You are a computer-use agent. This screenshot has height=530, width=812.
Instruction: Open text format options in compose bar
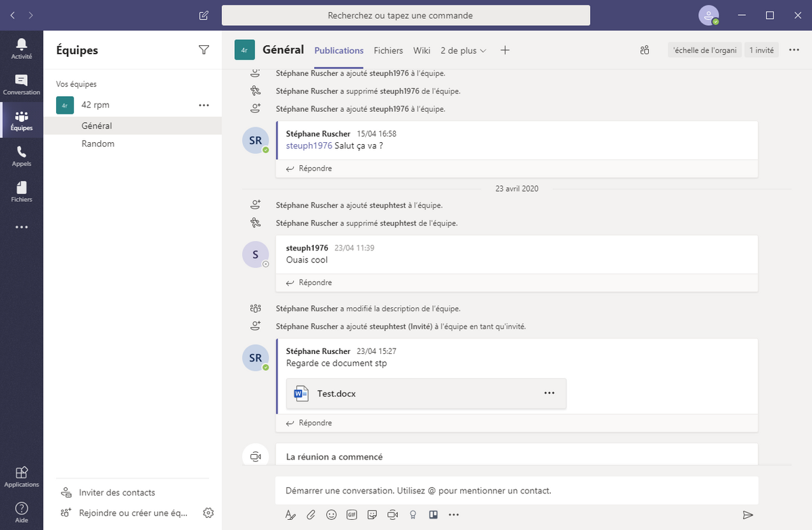pos(290,514)
